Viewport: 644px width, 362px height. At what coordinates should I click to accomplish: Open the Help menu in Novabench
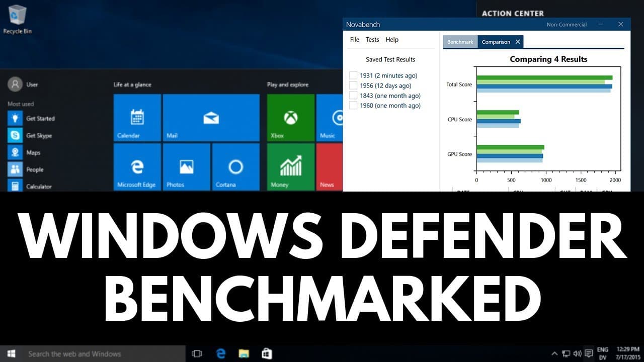coord(392,40)
